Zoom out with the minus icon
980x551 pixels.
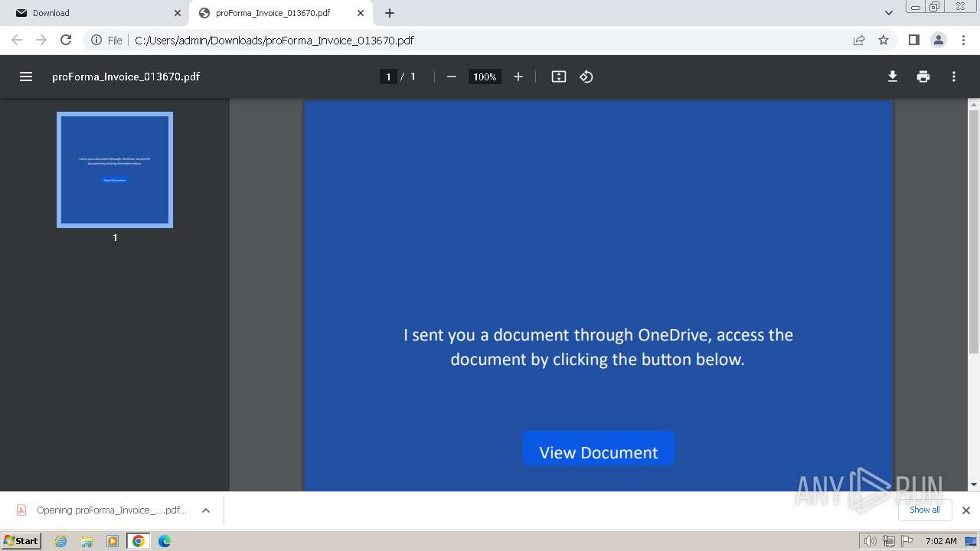point(452,77)
